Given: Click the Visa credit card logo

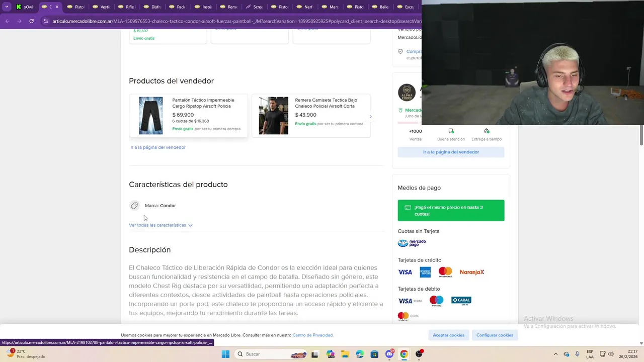Looking at the screenshot, I should coord(405,272).
